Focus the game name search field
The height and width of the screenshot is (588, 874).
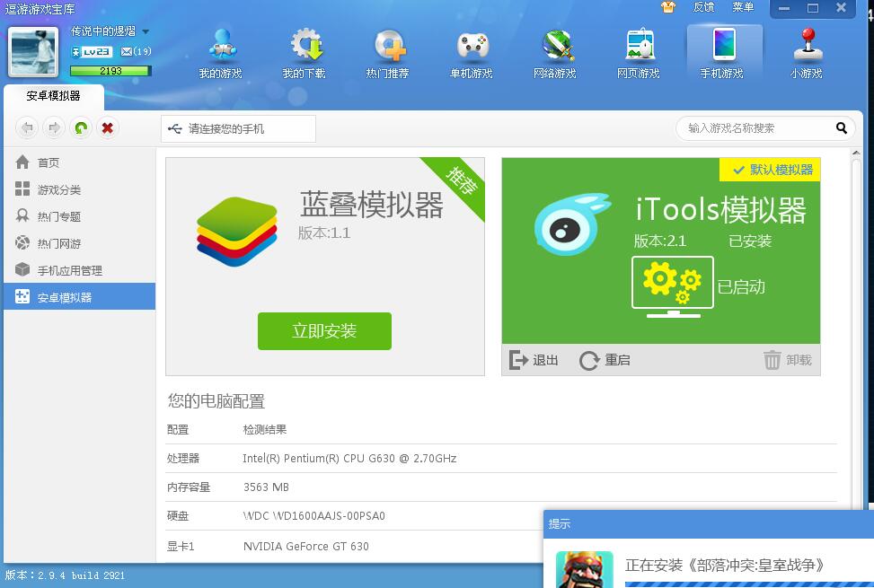[x=757, y=128]
